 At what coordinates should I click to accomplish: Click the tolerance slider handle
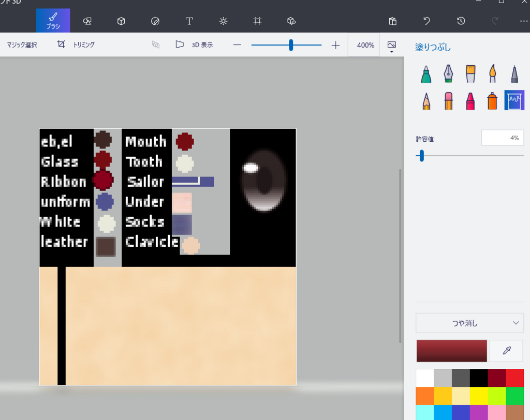421,156
